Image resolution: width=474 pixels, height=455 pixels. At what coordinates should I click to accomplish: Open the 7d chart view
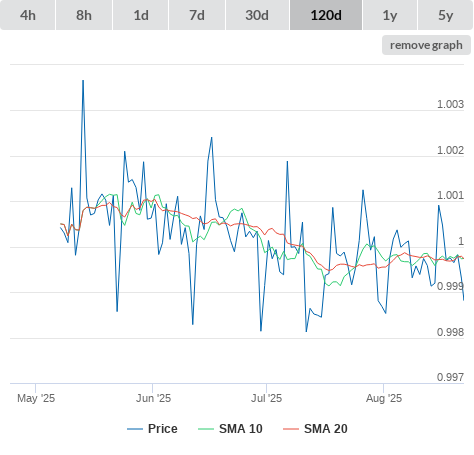tap(197, 15)
